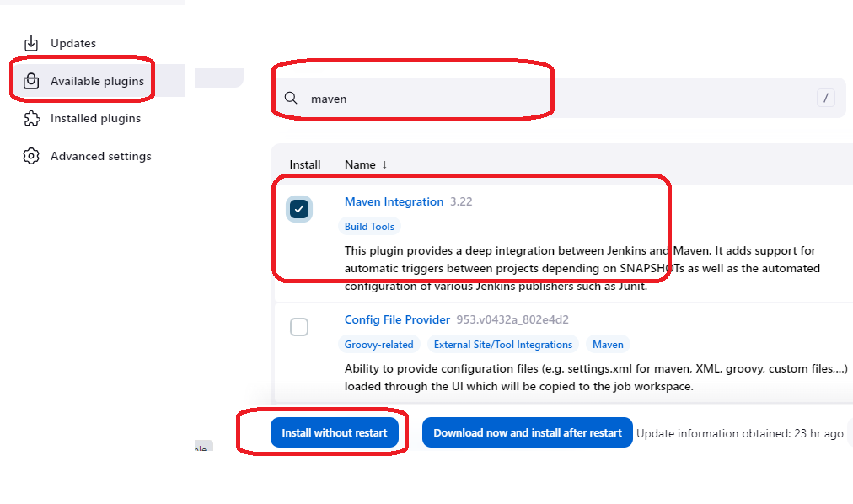Click the Installed plugins puzzle piece icon
Viewport: 853px width, 504px height.
(x=31, y=119)
